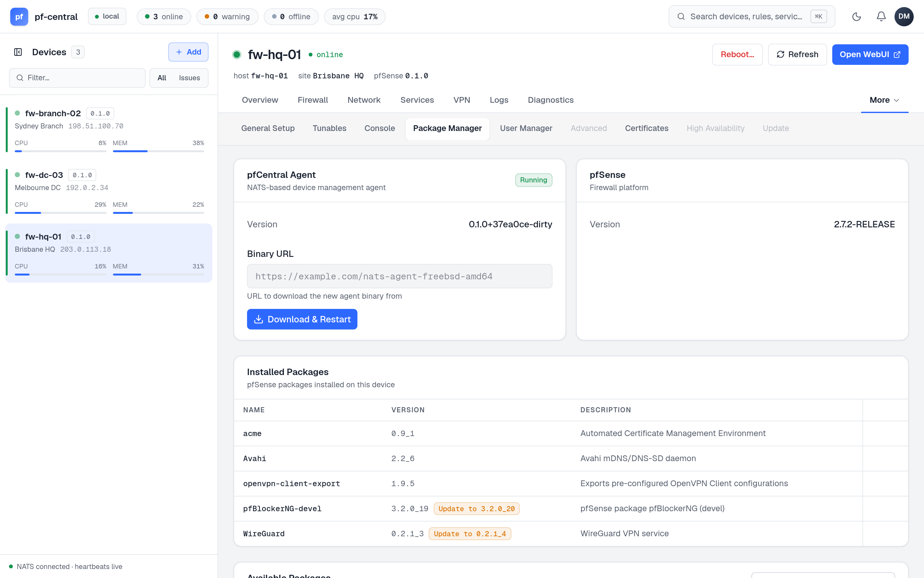
Task: Open the Overview tab
Action: 260,100
